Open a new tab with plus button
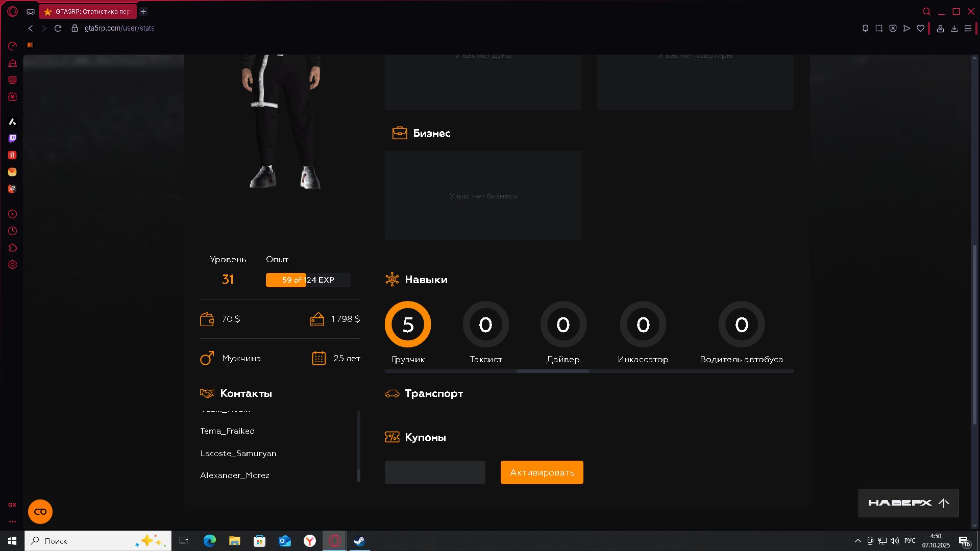Viewport: 980px width, 551px height. click(x=143, y=11)
